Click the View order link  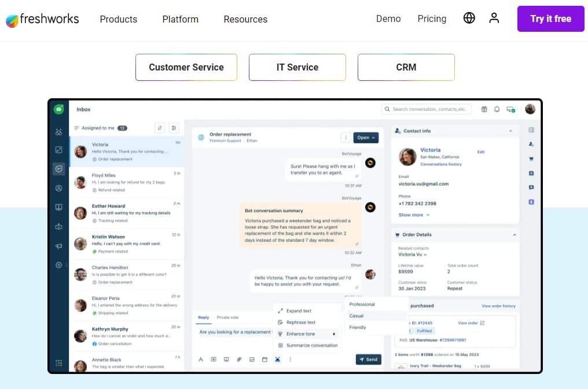471,323
